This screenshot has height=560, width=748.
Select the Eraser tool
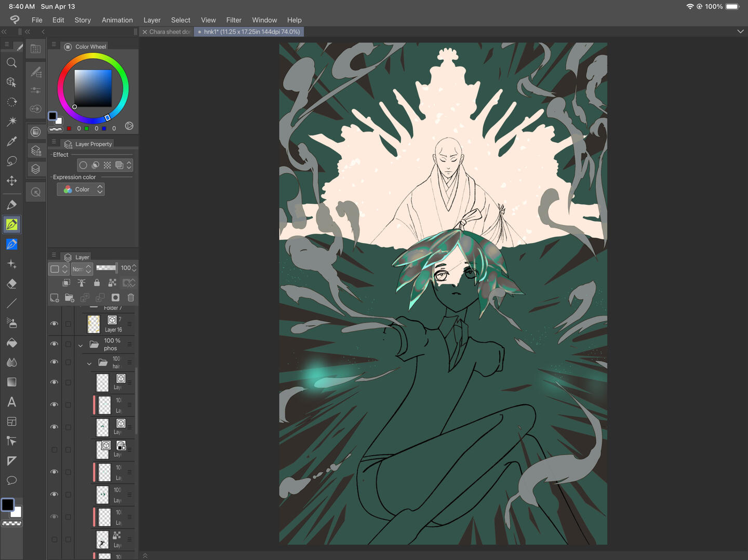[x=11, y=284]
